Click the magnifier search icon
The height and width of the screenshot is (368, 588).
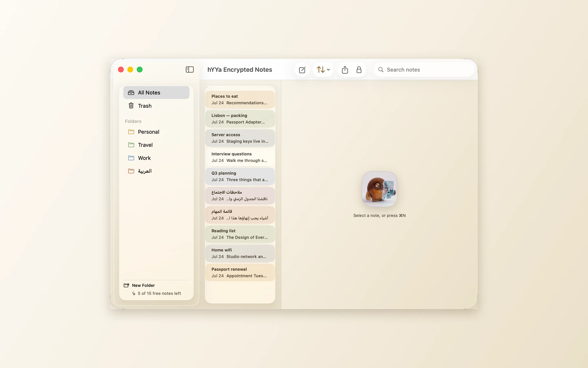point(381,70)
